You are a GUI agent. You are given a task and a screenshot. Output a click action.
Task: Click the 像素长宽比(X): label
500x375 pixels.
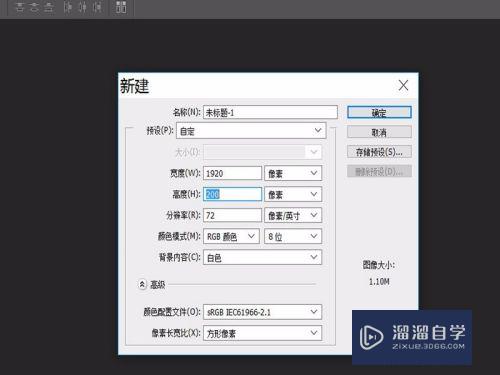pyautogui.click(x=176, y=333)
